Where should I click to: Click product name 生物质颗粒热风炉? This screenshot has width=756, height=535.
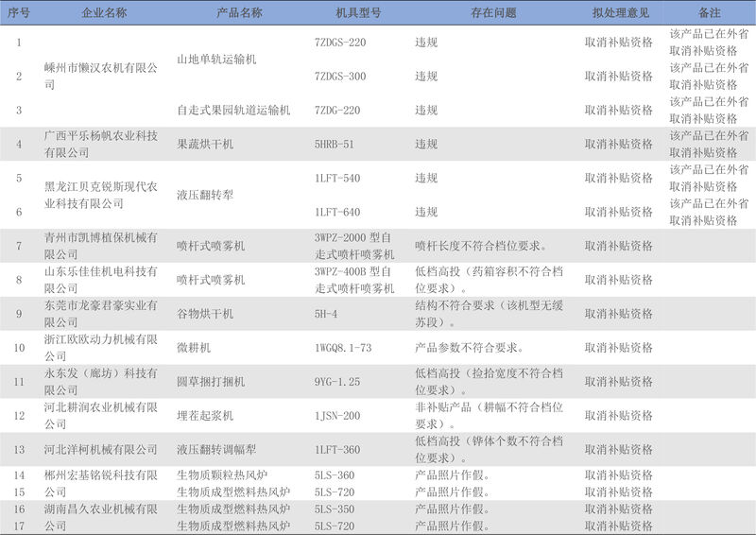coord(222,475)
